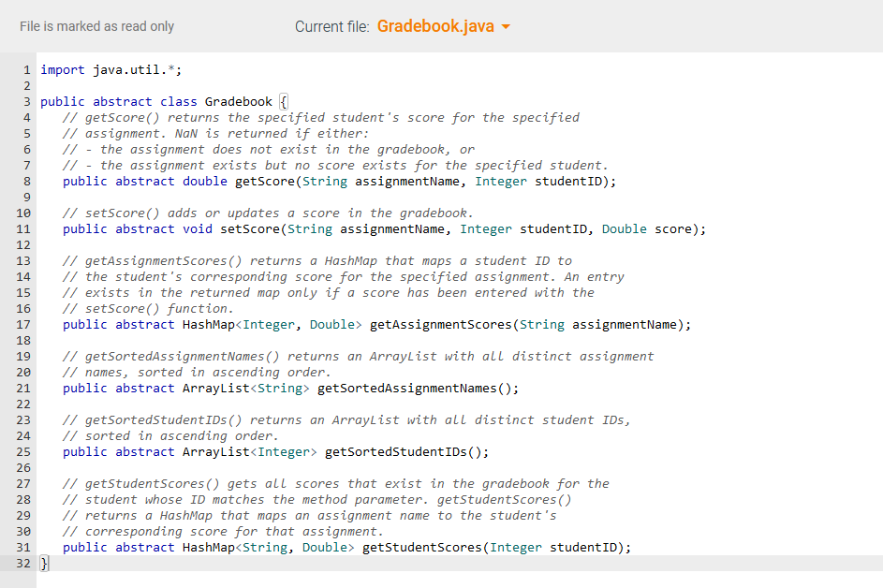
Task: Click the 'File is marked as read only' notice
Action: point(96,26)
